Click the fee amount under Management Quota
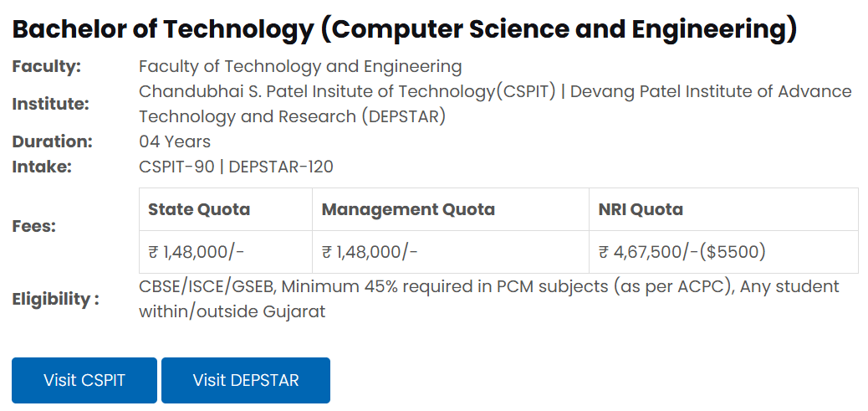Viewport: 868px width, 411px height. coord(370,251)
